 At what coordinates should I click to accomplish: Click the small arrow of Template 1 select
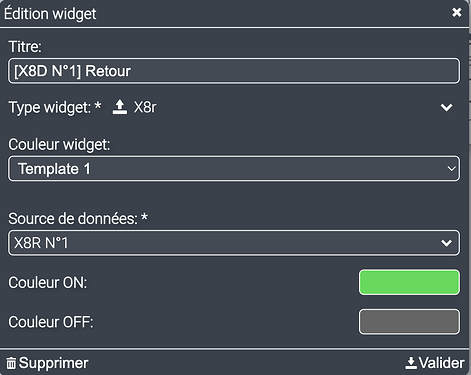(x=451, y=169)
